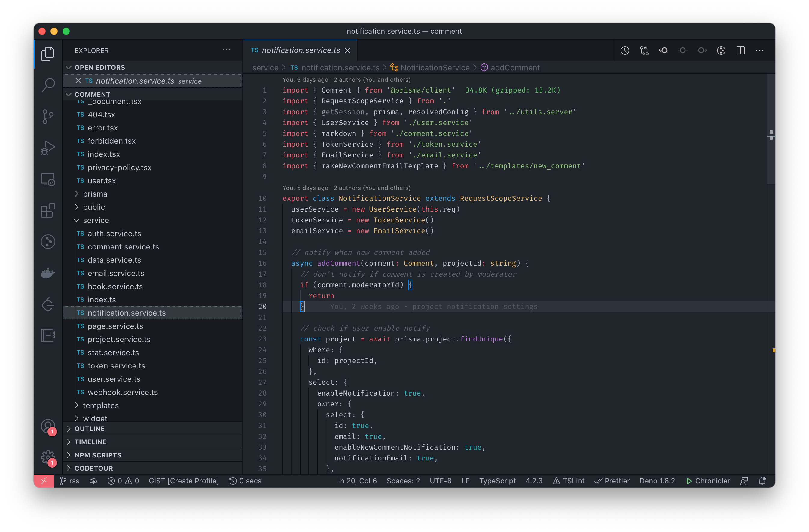Collapse the service folder

[x=96, y=220]
